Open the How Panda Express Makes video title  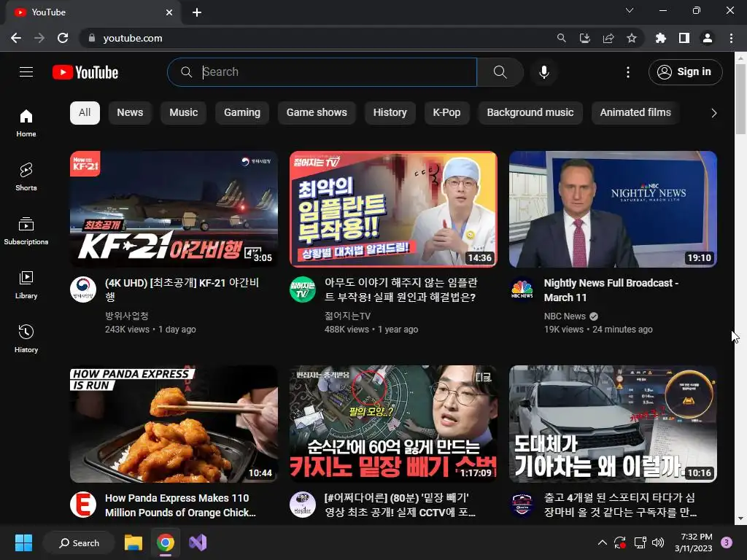pyautogui.click(x=181, y=505)
